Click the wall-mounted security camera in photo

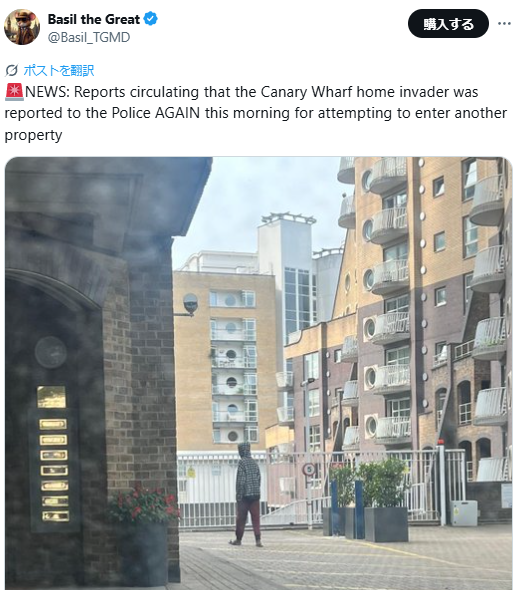click(190, 304)
